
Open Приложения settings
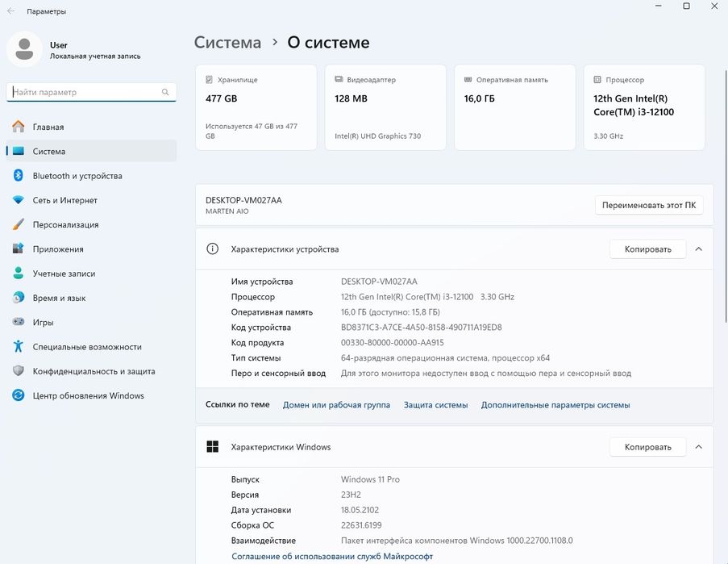[x=91, y=249]
